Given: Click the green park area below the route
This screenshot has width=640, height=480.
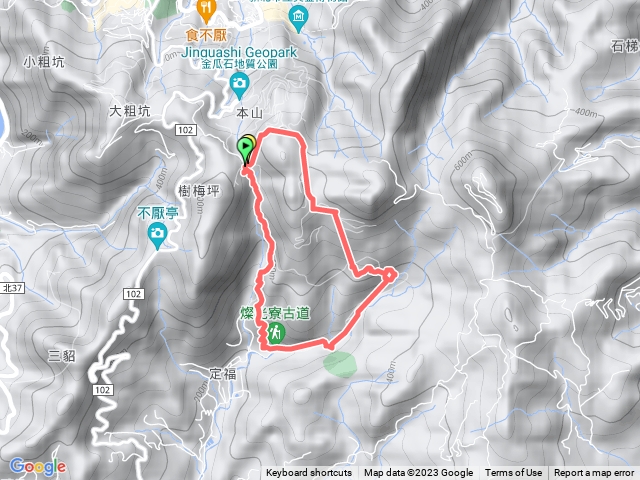Looking at the screenshot, I should (x=340, y=364).
